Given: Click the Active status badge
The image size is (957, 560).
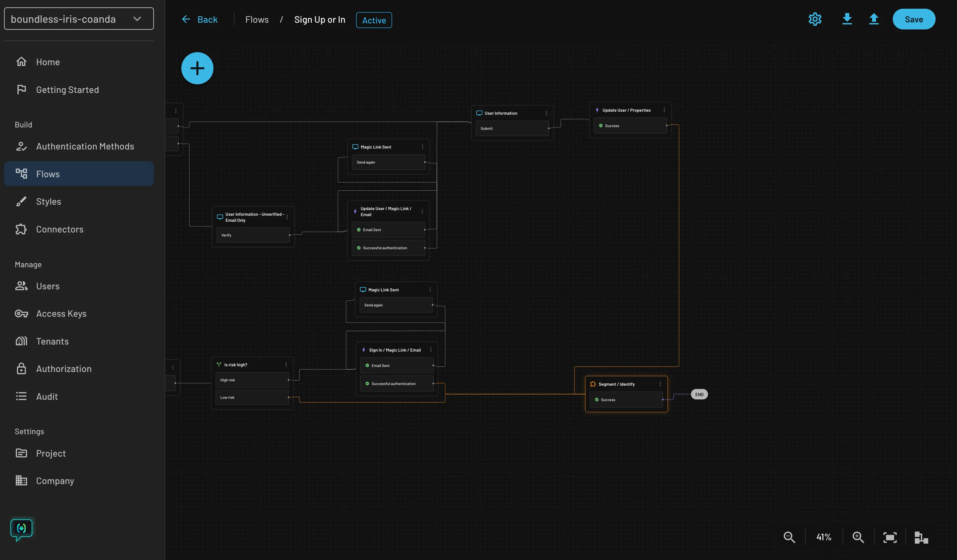Looking at the screenshot, I should point(374,20).
